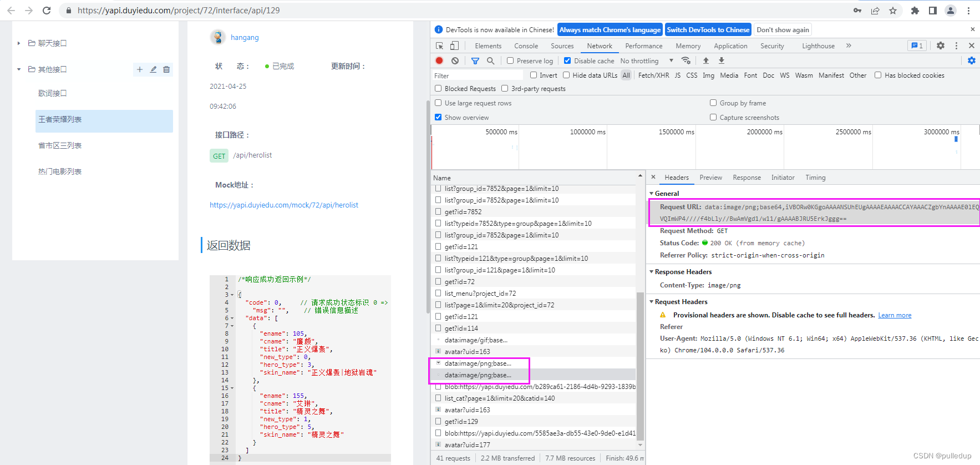980x465 pixels.
Task: Click the browser forward arrow
Action: click(x=29, y=11)
